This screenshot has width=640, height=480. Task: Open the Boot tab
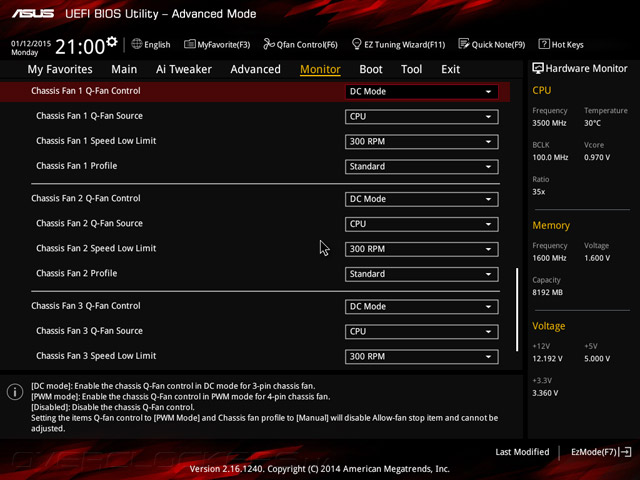371,69
